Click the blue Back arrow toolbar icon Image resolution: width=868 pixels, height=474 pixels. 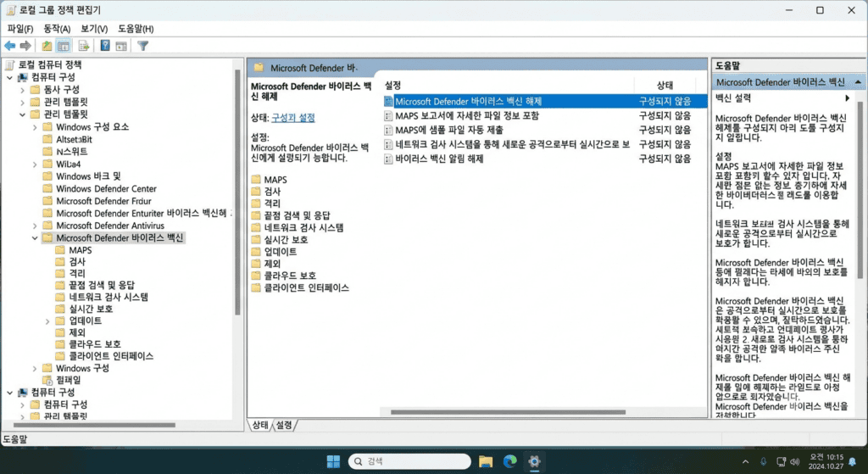coord(9,46)
